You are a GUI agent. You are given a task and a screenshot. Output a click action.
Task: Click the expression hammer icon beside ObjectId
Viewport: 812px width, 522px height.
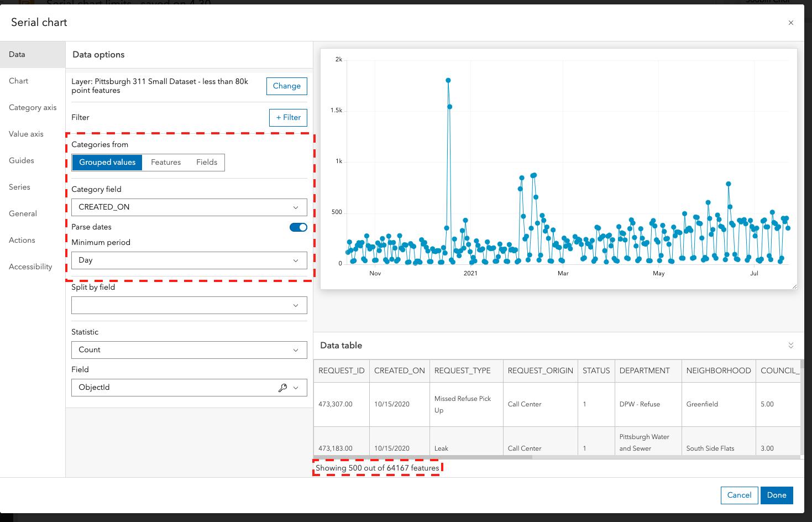282,388
